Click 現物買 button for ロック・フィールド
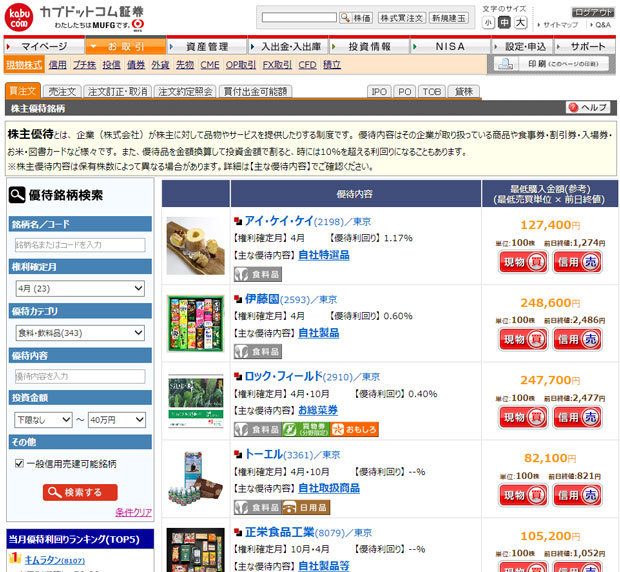Screen dimensions: 620x572 (x=523, y=417)
